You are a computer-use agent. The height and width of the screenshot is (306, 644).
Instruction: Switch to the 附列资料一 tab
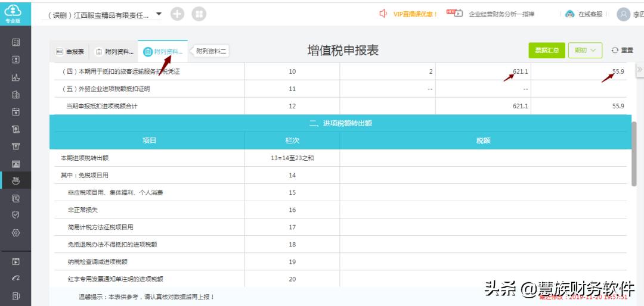pos(114,52)
